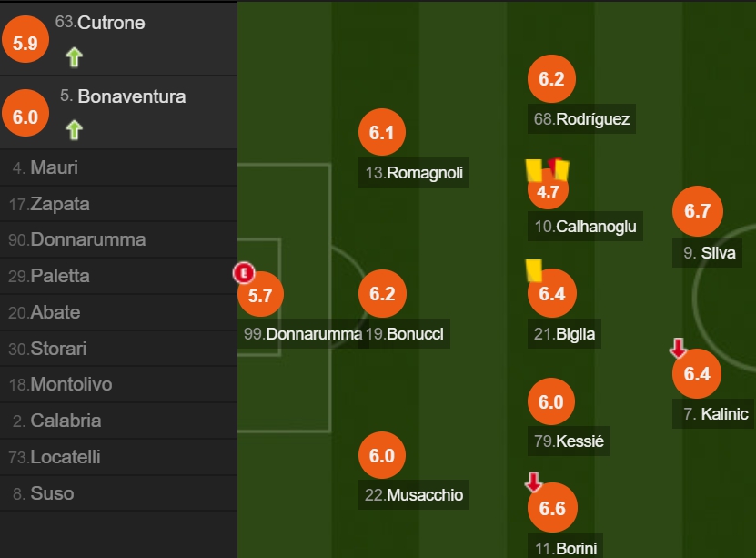The height and width of the screenshot is (558, 756).
Task: Click the green arrow under Bonaventura
Action: 75,130
